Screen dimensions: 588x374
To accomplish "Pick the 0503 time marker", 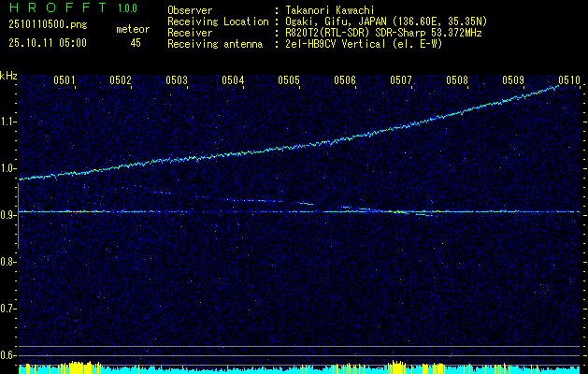I will (177, 80).
